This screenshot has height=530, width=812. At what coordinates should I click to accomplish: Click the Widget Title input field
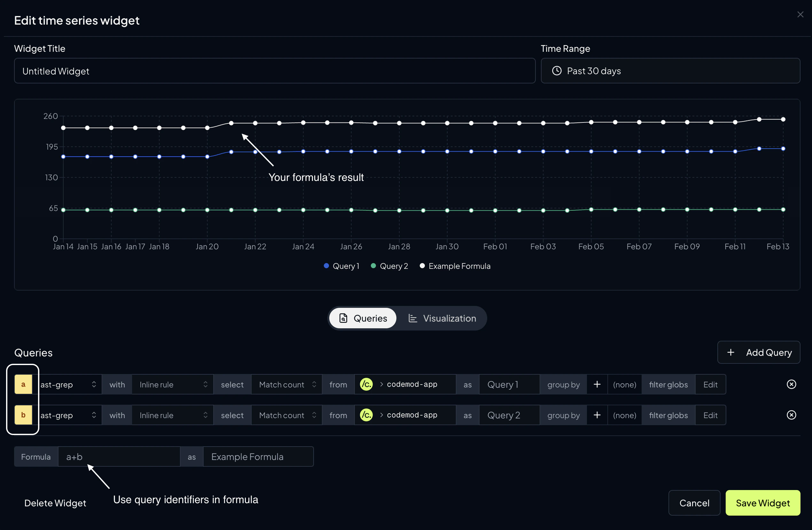(x=275, y=71)
